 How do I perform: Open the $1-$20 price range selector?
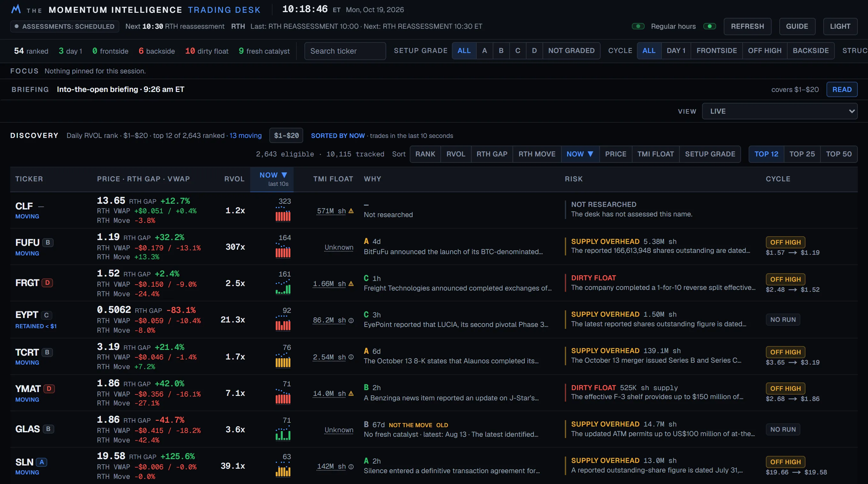pyautogui.click(x=286, y=135)
